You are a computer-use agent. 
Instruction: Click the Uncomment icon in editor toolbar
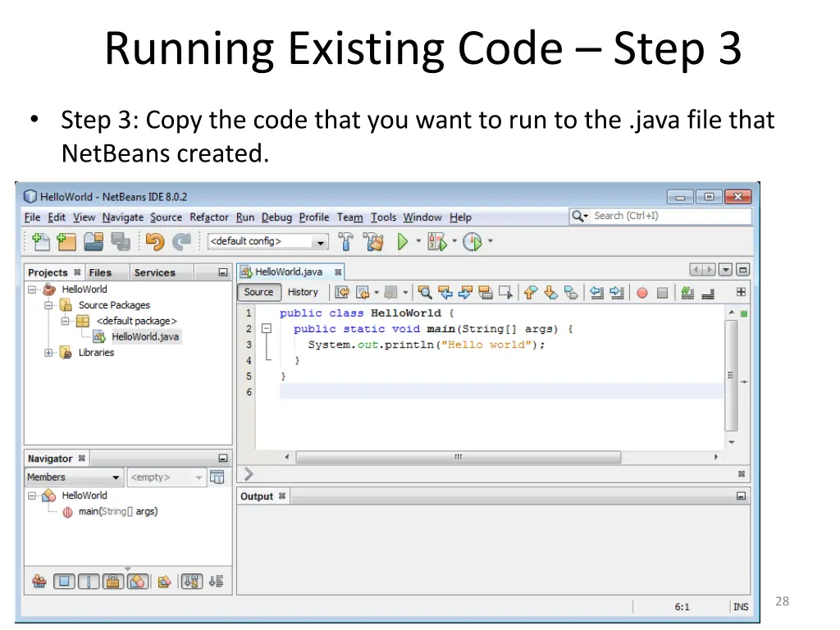click(x=708, y=293)
